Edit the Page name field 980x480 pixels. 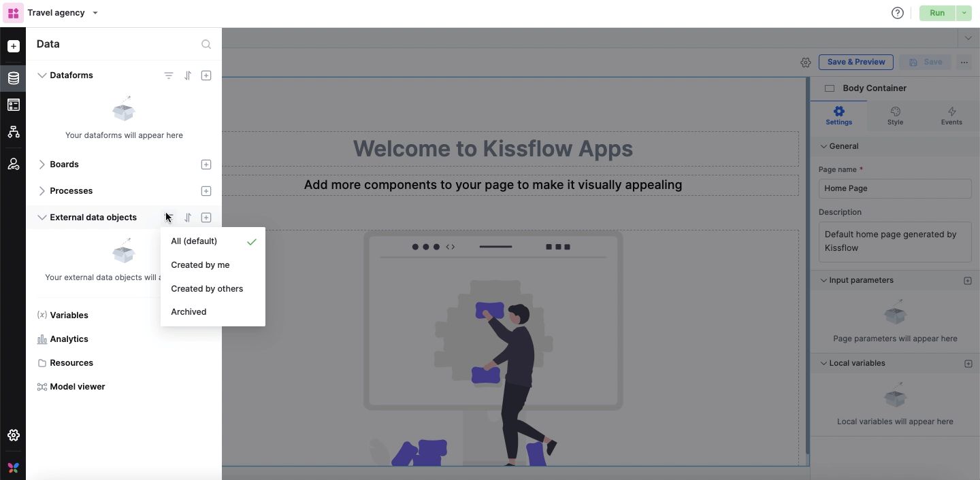pos(895,188)
